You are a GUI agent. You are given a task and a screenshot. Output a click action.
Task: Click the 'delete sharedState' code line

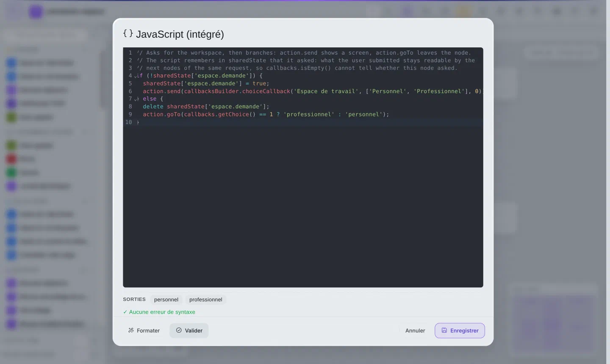(206, 107)
